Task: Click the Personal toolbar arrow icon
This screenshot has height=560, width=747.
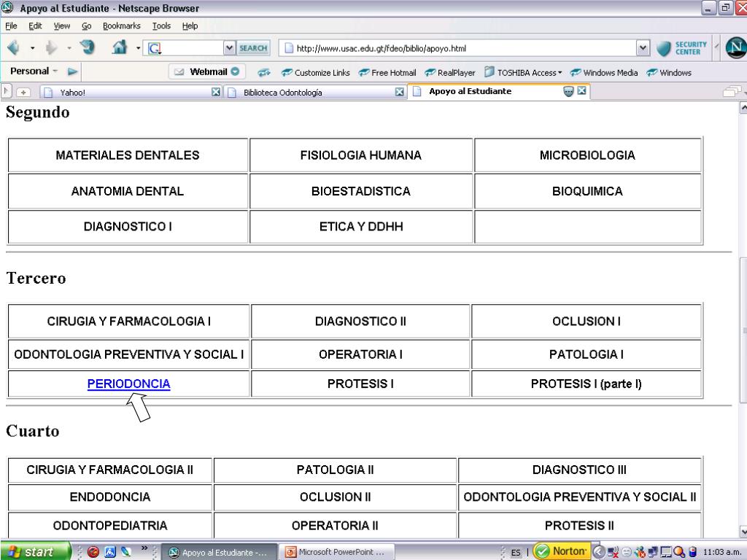Action: click(72, 71)
